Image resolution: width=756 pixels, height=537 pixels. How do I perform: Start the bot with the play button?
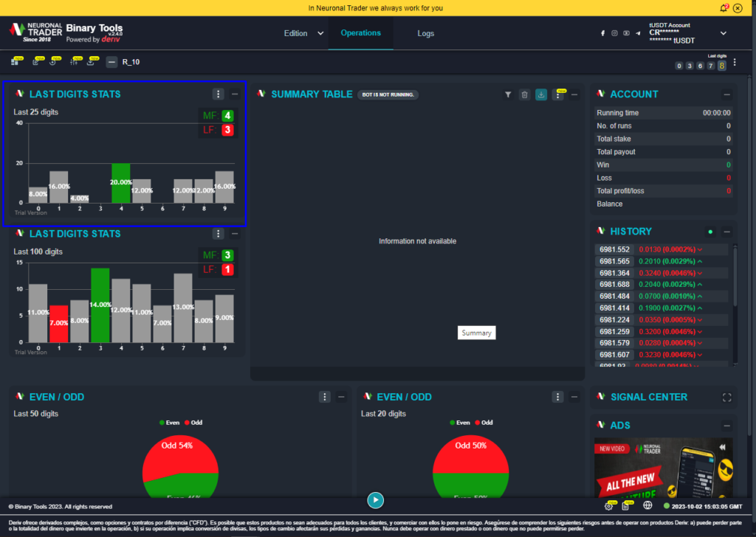[x=376, y=500]
